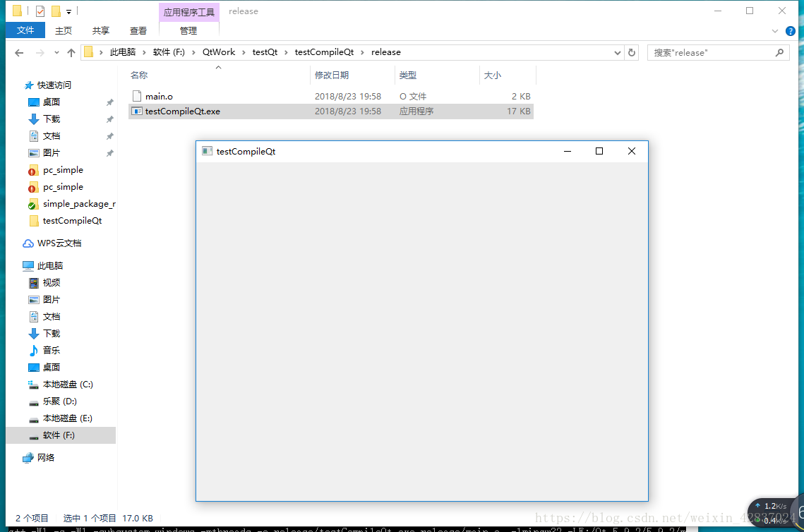
Task: Sort files by 大小 column header
Action: coord(492,75)
